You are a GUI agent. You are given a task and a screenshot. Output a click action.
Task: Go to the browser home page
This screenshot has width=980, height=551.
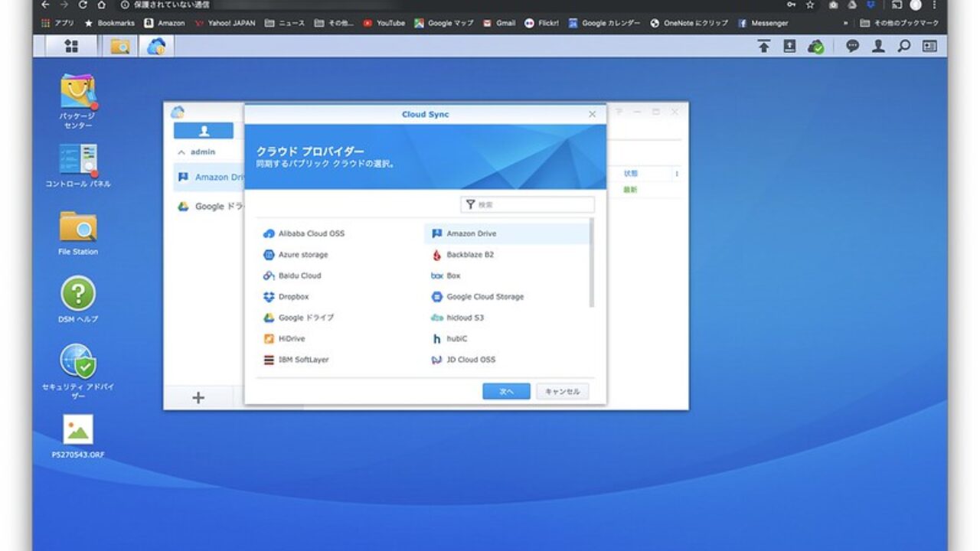(x=102, y=5)
